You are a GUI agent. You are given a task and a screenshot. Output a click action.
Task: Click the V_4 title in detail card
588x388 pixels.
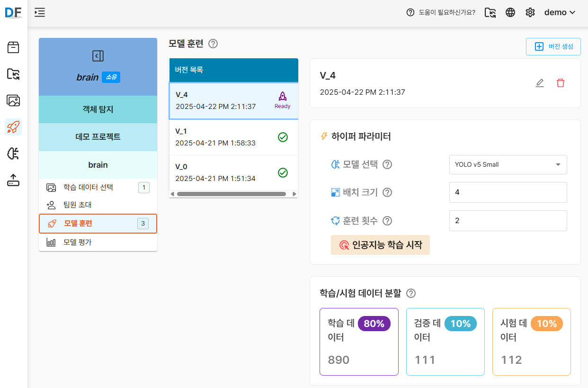click(x=328, y=75)
